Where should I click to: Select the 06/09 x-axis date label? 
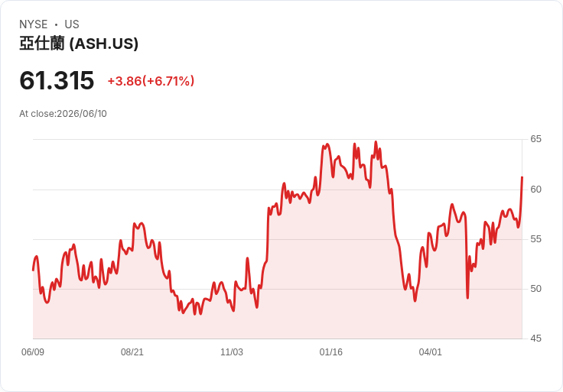click(x=33, y=352)
